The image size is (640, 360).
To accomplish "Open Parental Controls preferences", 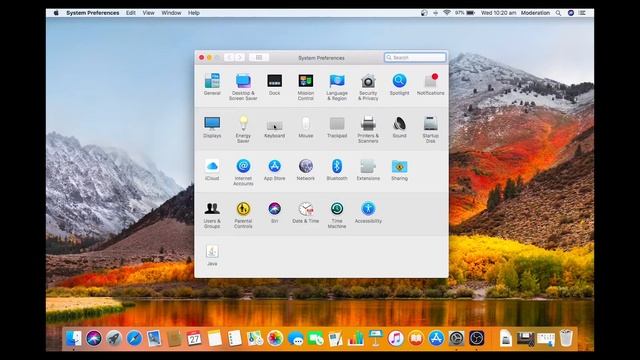I will pos(243,215).
